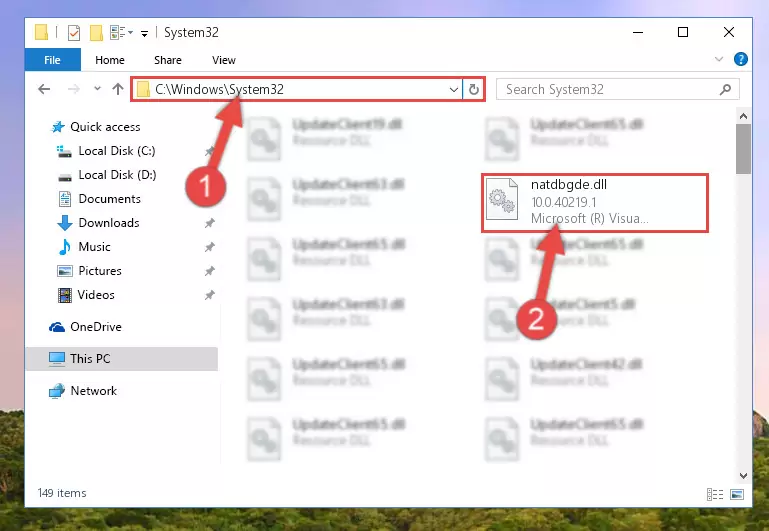This screenshot has width=769, height=531.
Task: Click the address bar path C:\Windows\System32
Action: 219,89
